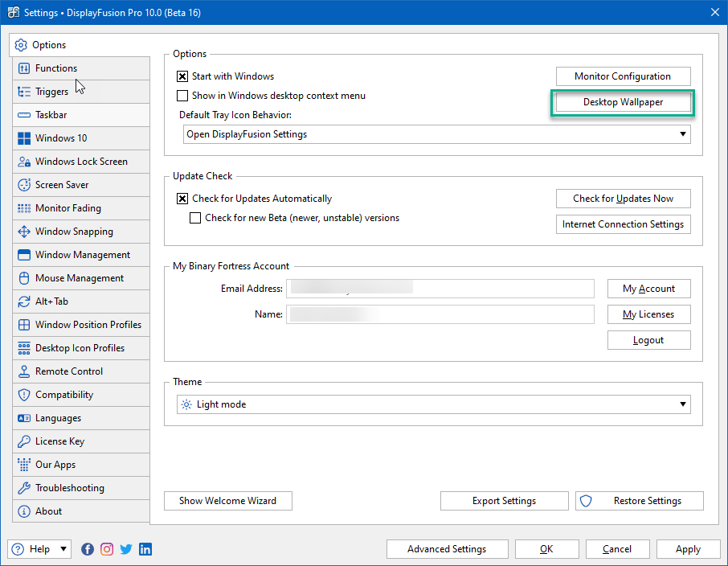This screenshot has height=566, width=728.
Task: Click the Monitor Fading dots icon
Action: [x=23, y=208]
